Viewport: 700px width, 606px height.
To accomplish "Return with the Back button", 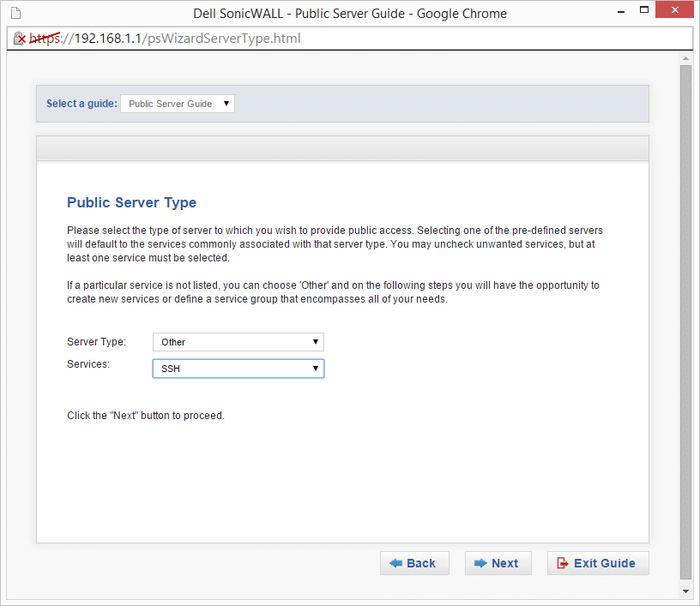I will tap(414, 563).
